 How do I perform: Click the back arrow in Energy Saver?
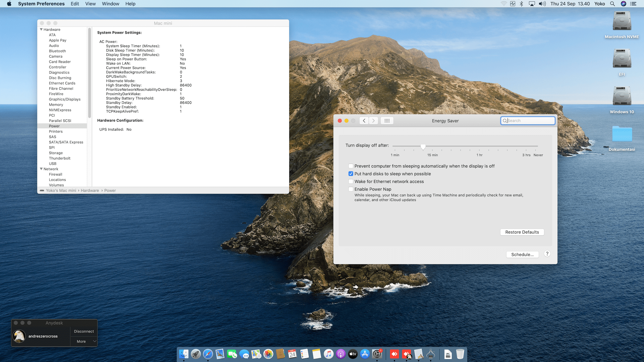364,121
